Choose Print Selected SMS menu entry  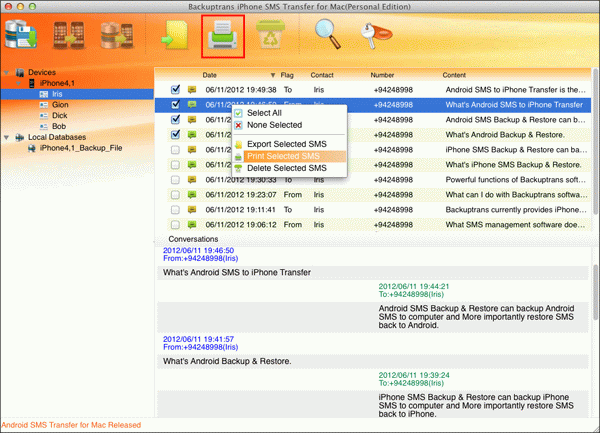point(290,156)
